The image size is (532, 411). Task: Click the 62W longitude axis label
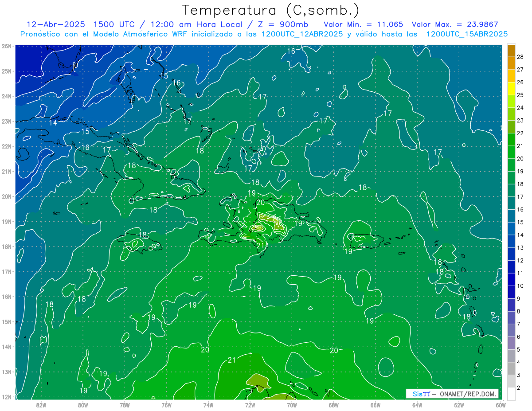pyautogui.click(x=459, y=405)
